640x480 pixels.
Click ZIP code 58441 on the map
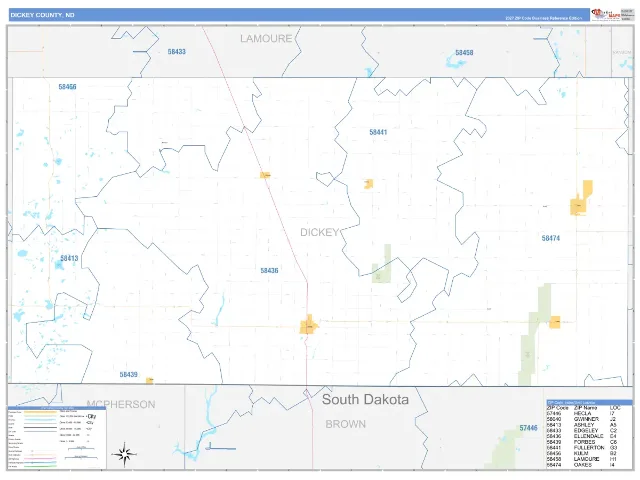378,132
